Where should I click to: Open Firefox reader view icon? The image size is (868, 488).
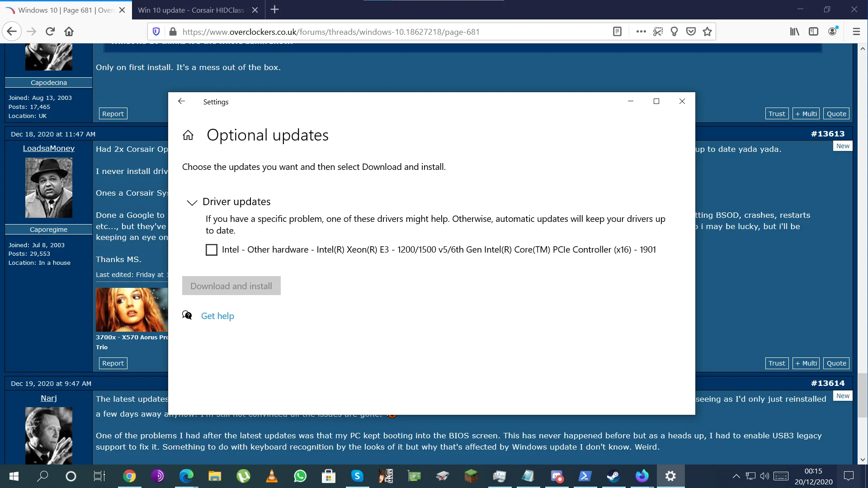[617, 32]
